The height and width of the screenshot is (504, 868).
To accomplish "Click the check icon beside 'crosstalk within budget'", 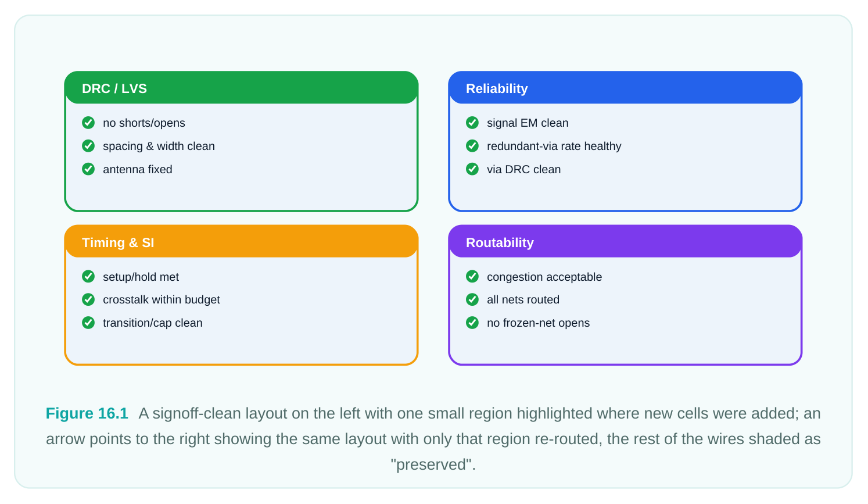I will 88,299.
